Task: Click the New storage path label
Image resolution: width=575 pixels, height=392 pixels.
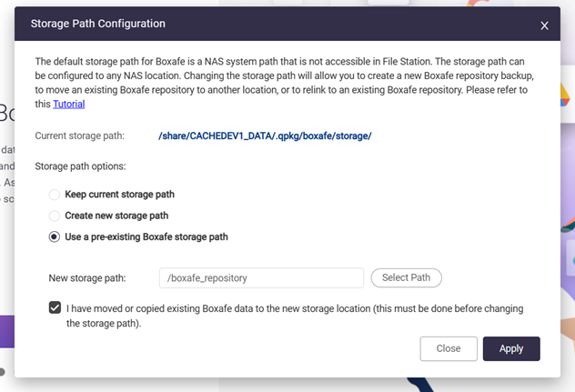Action: click(x=86, y=277)
